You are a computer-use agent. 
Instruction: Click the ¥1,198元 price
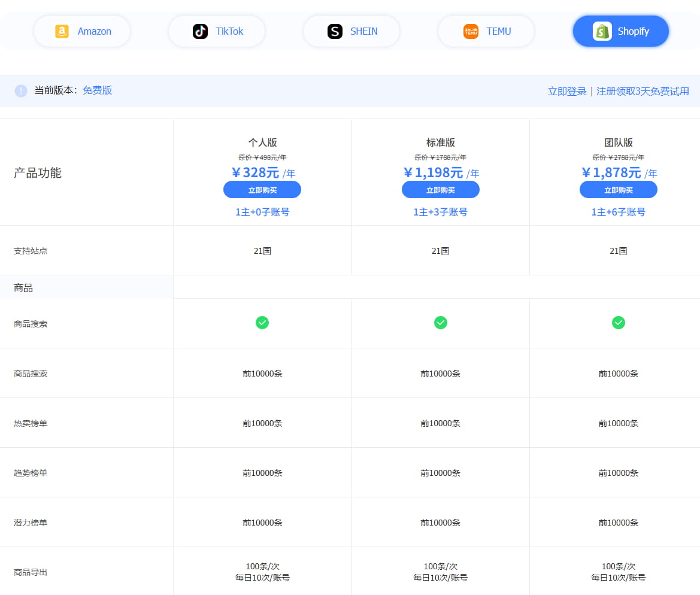pyautogui.click(x=433, y=173)
